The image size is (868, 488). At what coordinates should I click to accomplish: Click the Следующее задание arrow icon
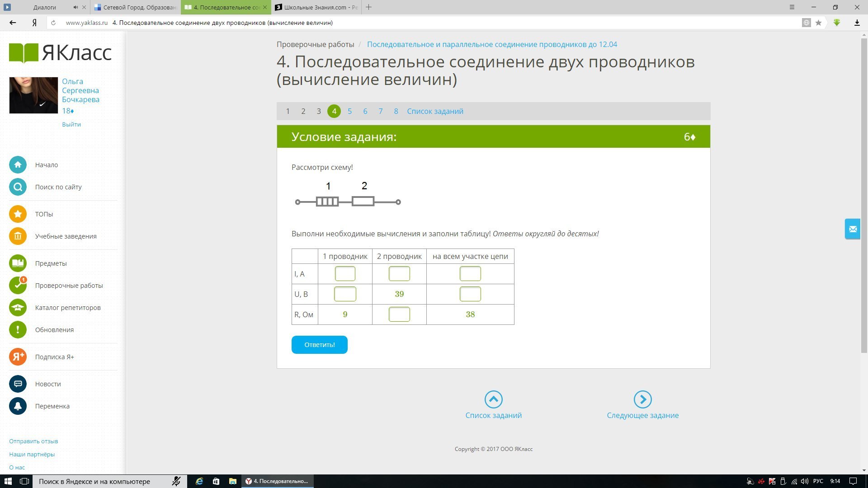pos(642,399)
